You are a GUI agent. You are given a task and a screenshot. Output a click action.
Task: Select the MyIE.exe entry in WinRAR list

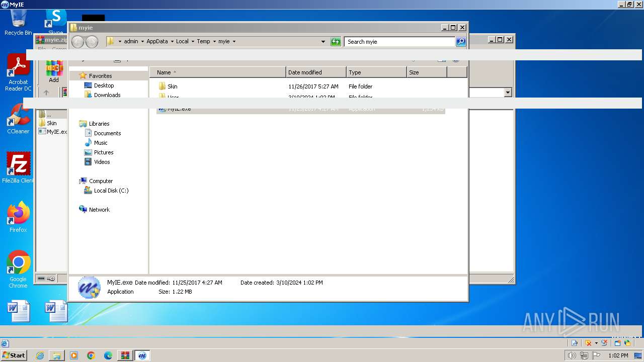pyautogui.click(x=52, y=132)
